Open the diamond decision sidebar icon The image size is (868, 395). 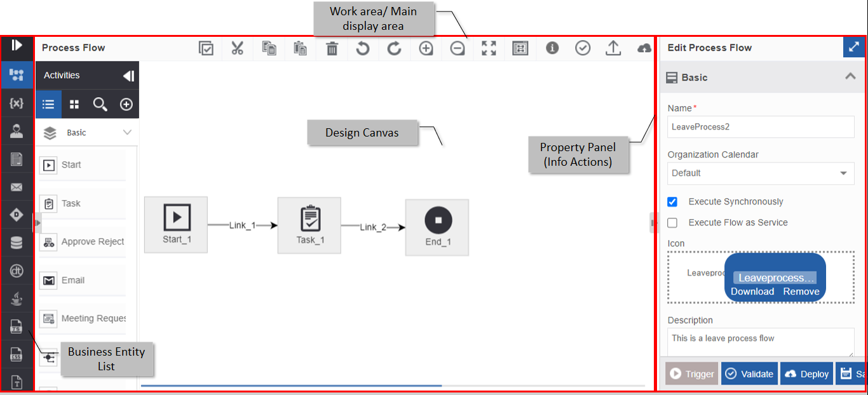coord(17,215)
